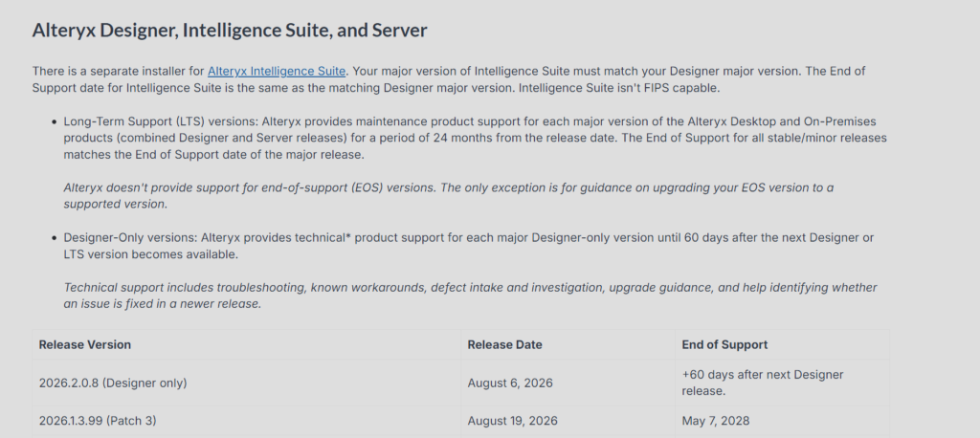Screen dimensions: 980x438
Task: Click the 'Release Version' column header
Action: pos(246,344)
